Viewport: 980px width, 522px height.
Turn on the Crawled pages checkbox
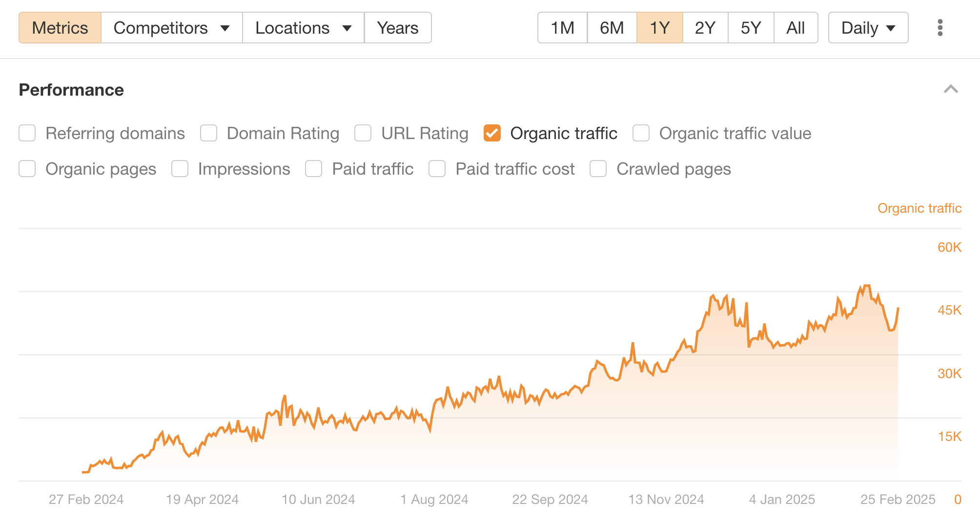598,169
